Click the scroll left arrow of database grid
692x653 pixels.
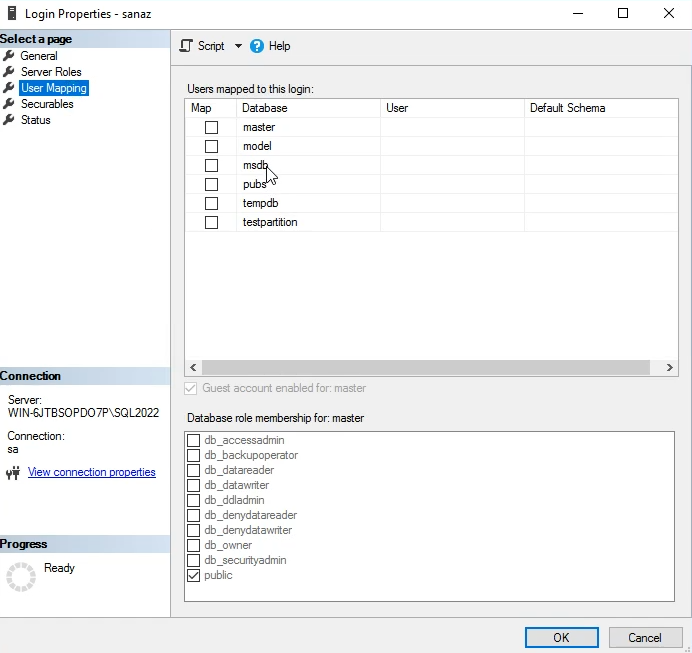tap(193, 367)
